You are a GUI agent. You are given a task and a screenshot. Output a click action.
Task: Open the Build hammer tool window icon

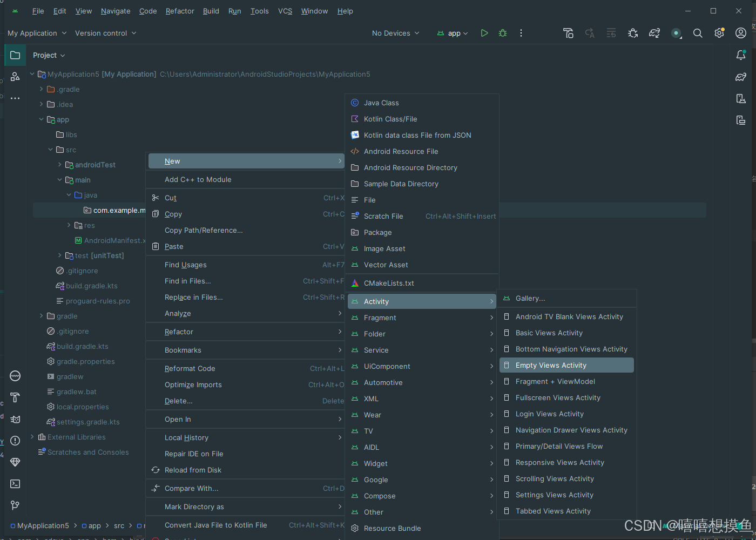(x=15, y=397)
